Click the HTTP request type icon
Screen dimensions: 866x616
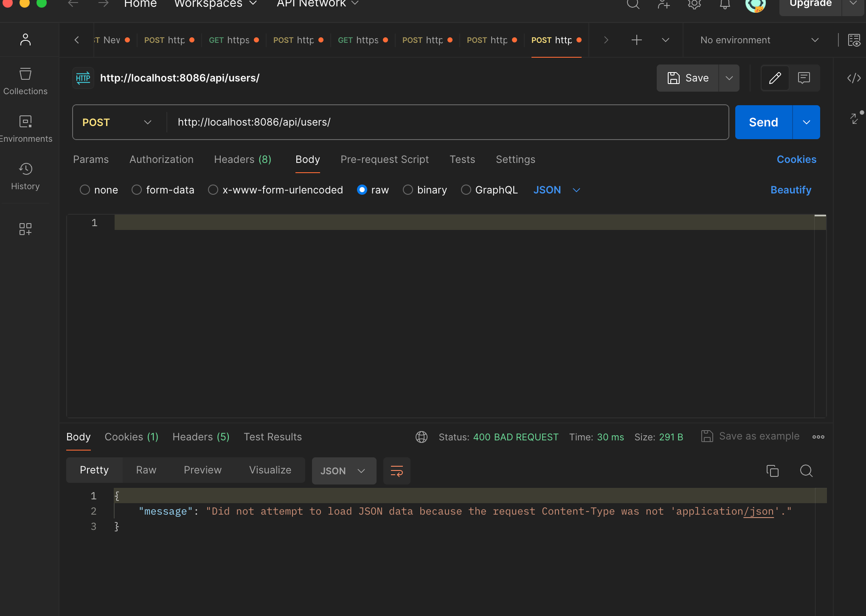click(83, 78)
